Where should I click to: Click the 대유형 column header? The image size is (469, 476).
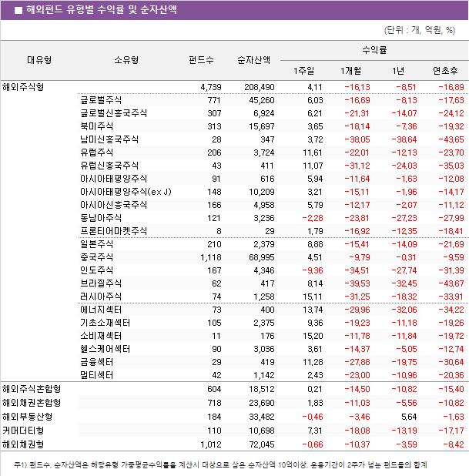pyautogui.click(x=39, y=60)
